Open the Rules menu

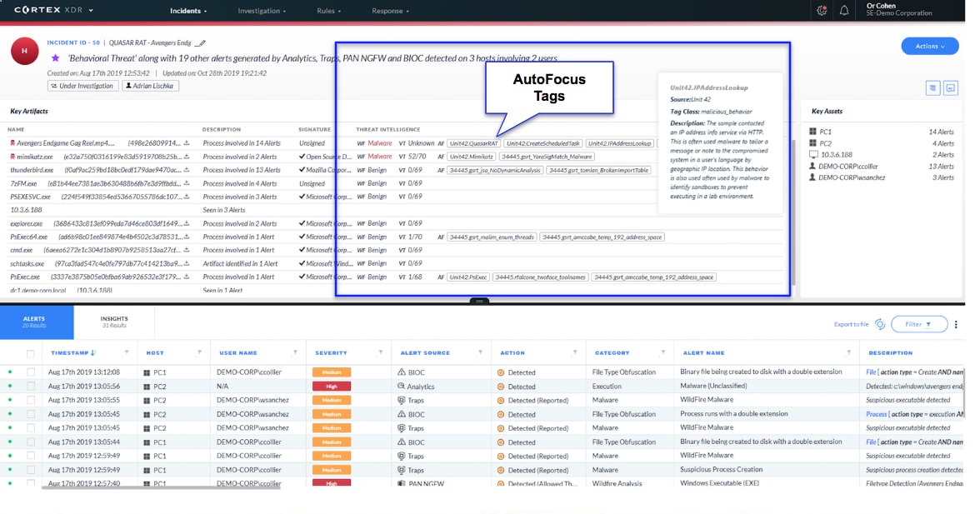pos(328,11)
